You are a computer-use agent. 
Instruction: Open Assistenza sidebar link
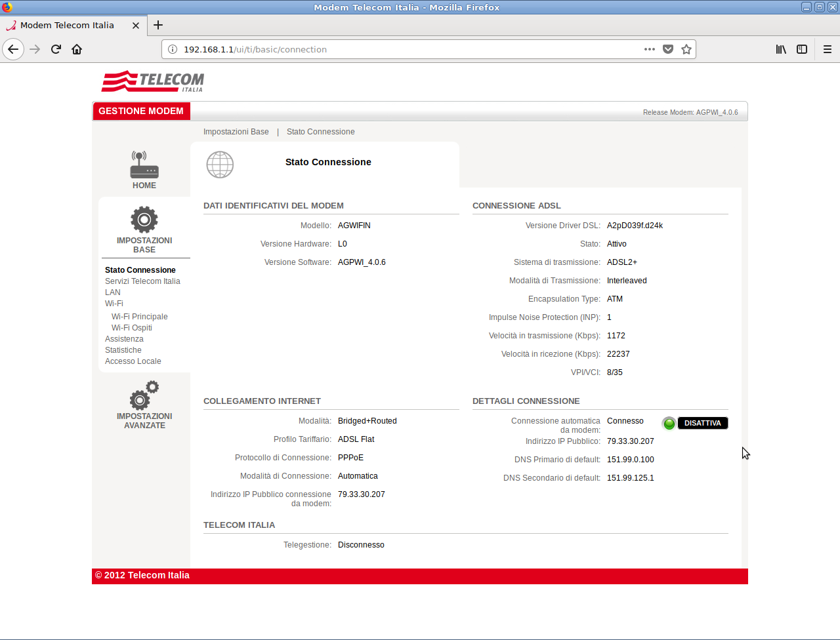[124, 339]
